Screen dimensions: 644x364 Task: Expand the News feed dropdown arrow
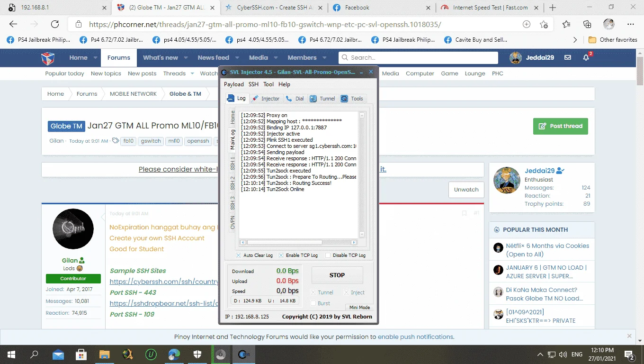[237, 58]
